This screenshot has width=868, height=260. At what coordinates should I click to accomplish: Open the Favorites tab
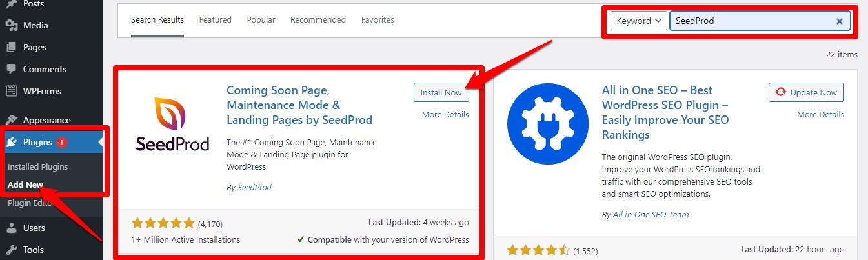[x=378, y=20]
